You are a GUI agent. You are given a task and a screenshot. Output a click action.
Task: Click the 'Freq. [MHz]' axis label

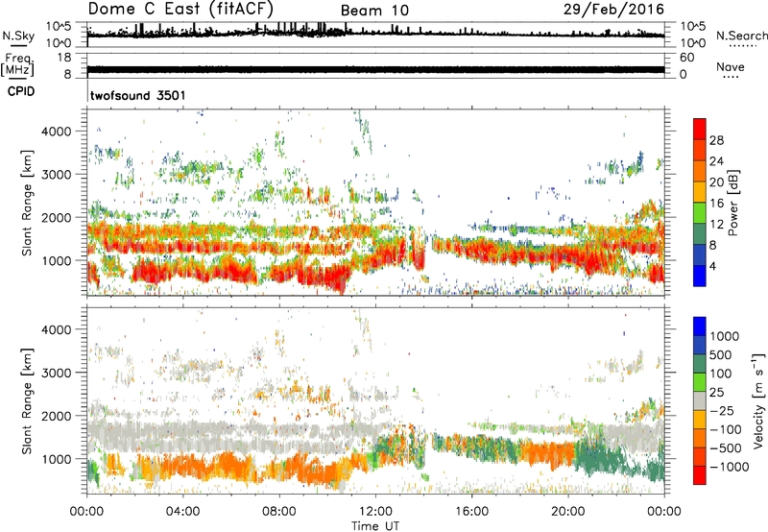pos(17,64)
